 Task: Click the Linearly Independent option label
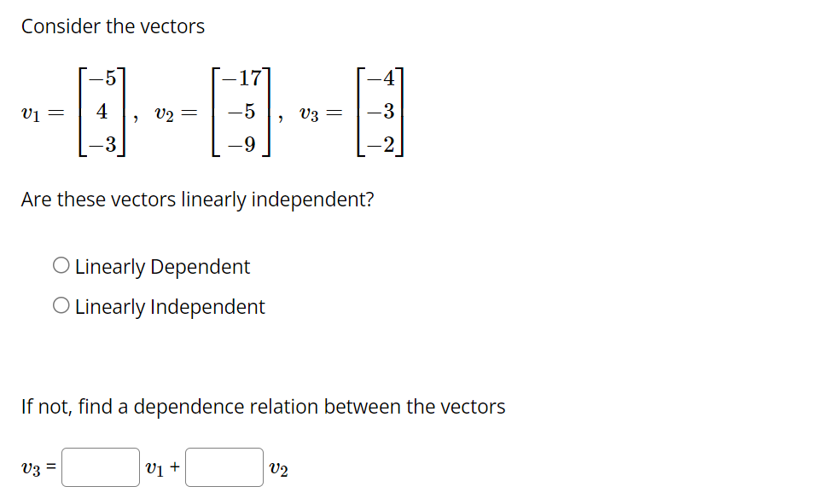tap(167, 306)
